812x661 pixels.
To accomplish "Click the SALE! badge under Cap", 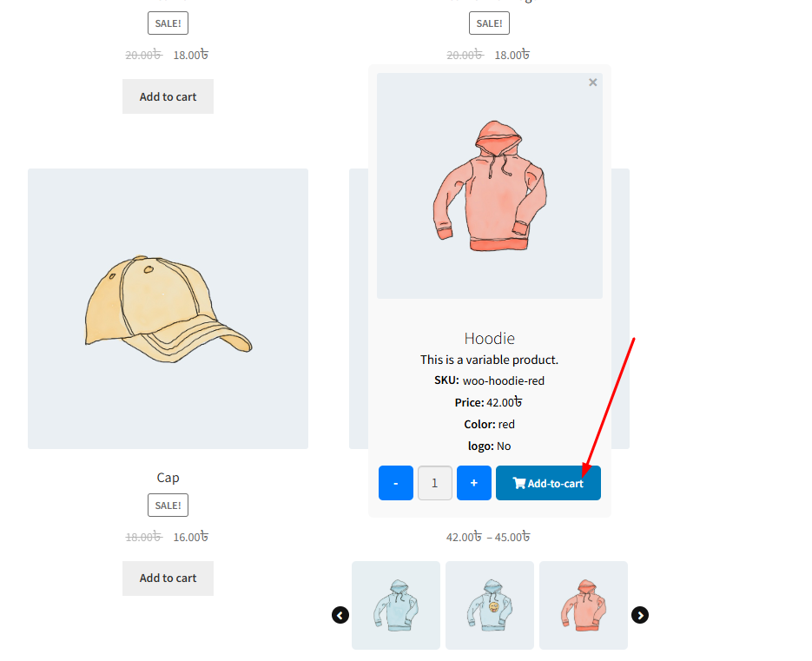I will click(x=168, y=505).
